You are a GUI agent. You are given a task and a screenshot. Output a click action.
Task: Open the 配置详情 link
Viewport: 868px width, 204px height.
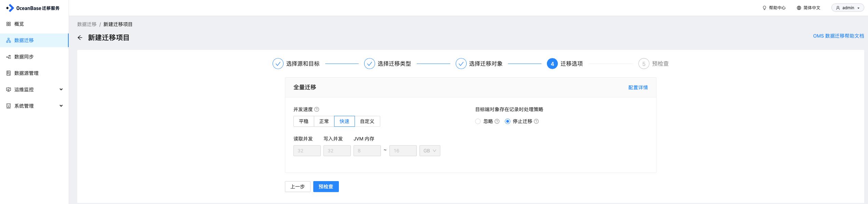point(638,87)
